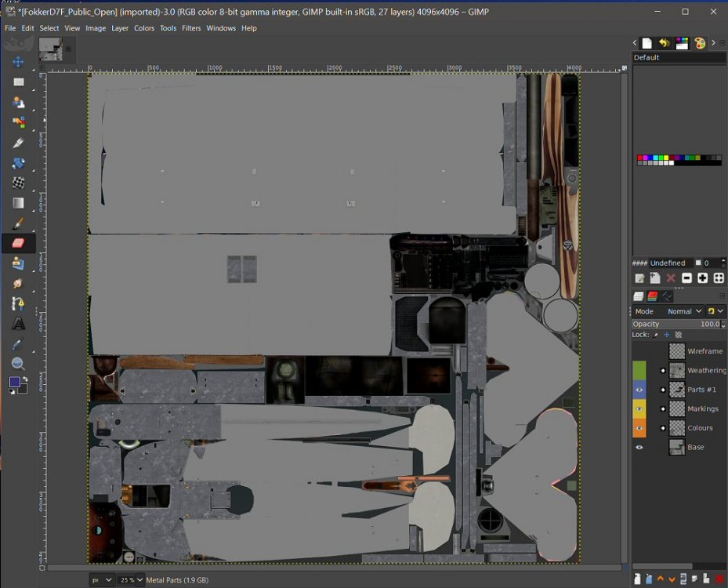
Task: Open the Filters menu
Action: (191, 28)
